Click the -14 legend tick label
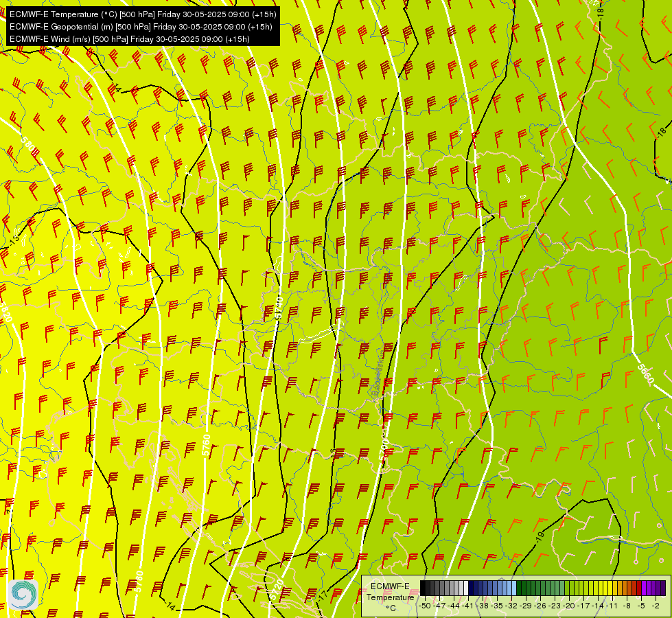672x618 pixels. (598, 606)
